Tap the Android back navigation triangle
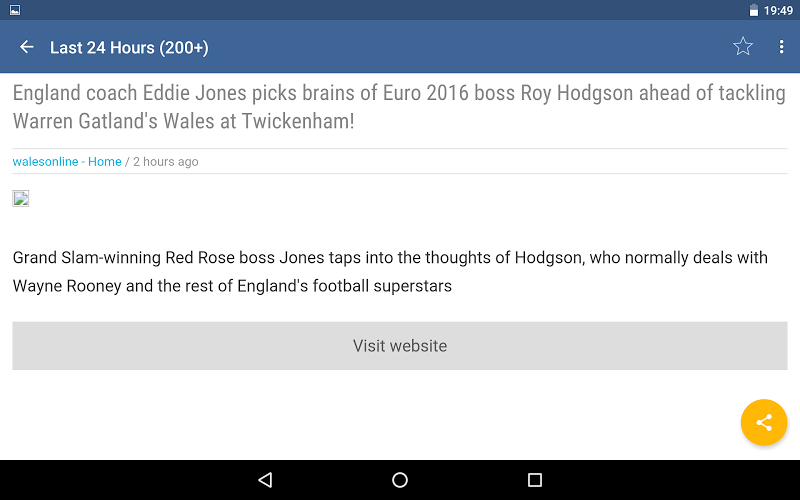This screenshot has height=500, width=800. click(x=265, y=480)
